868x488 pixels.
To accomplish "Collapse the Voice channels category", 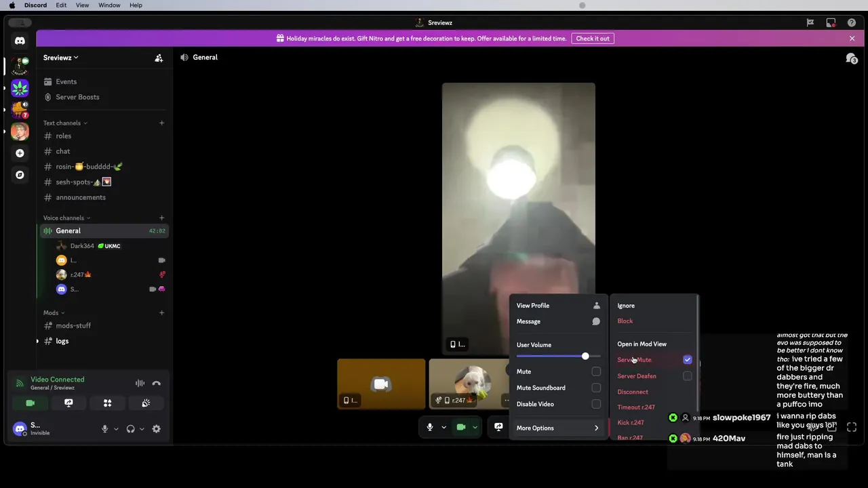I will click(x=66, y=218).
